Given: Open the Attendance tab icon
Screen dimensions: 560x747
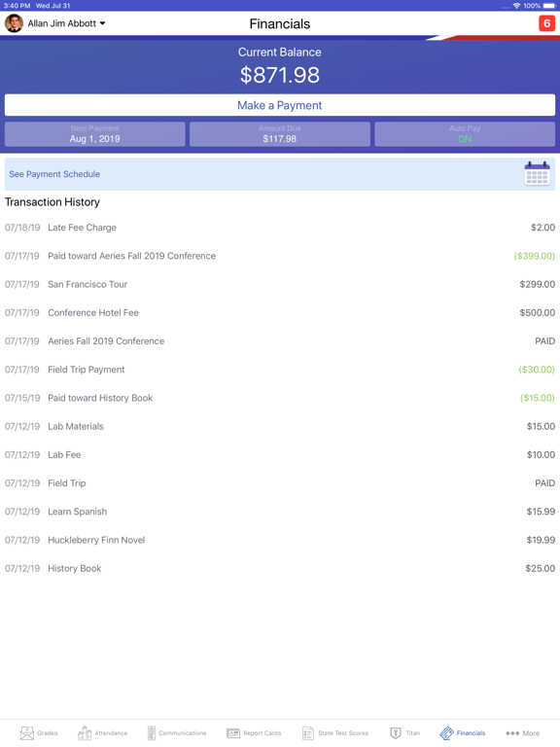Looking at the screenshot, I should click(85, 732).
